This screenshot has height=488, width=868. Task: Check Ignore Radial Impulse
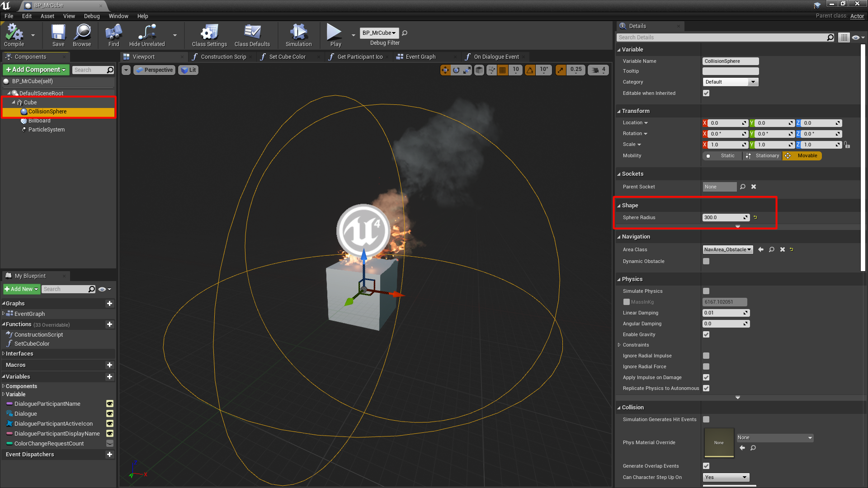[x=706, y=356]
